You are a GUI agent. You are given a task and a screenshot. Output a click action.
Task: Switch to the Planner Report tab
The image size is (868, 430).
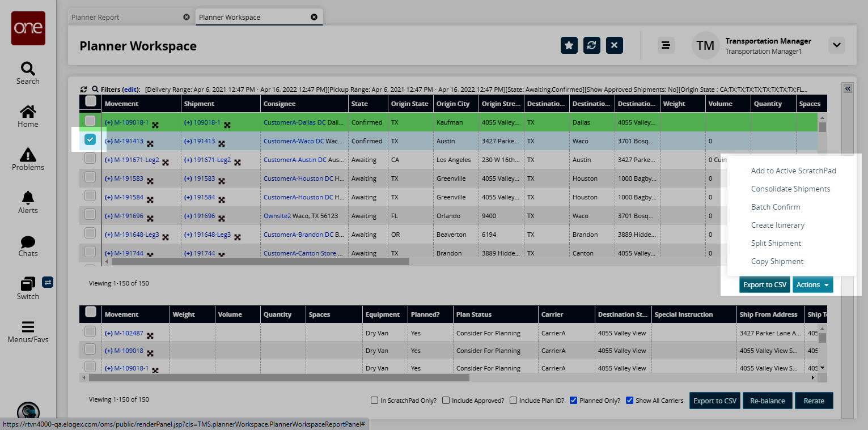95,17
